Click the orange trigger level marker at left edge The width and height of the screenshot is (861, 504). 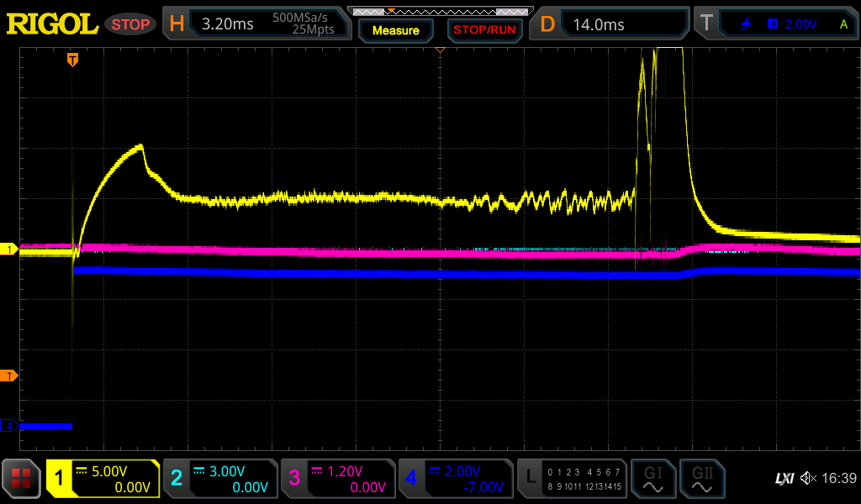point(9,375)
